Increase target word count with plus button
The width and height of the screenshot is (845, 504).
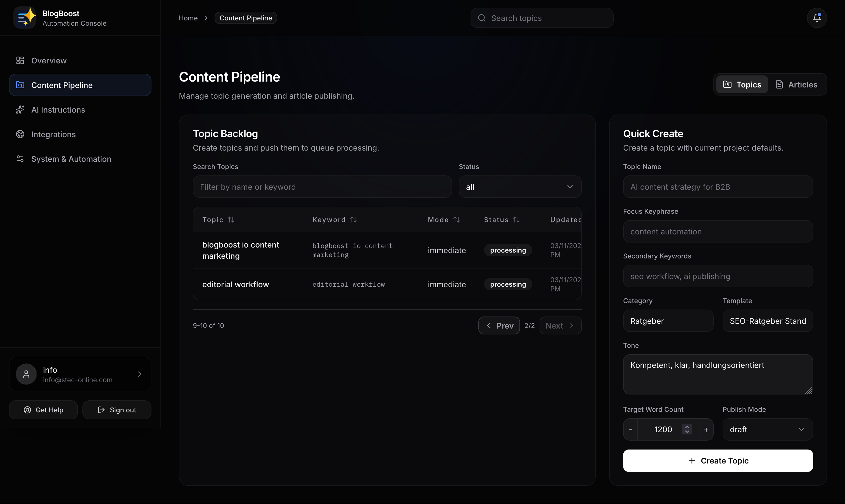[x=706, y=429]
